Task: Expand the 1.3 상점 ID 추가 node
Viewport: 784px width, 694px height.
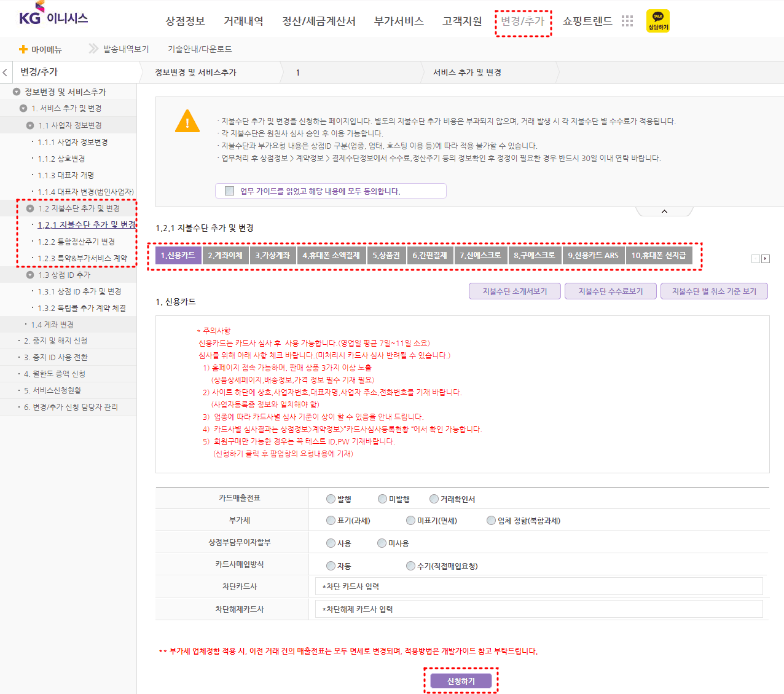Action: (30, 275)
